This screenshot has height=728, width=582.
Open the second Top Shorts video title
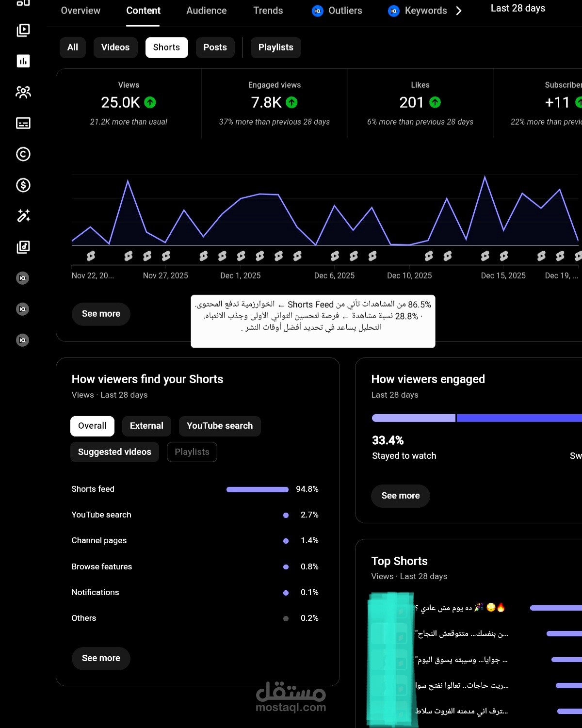click(462, 633)
